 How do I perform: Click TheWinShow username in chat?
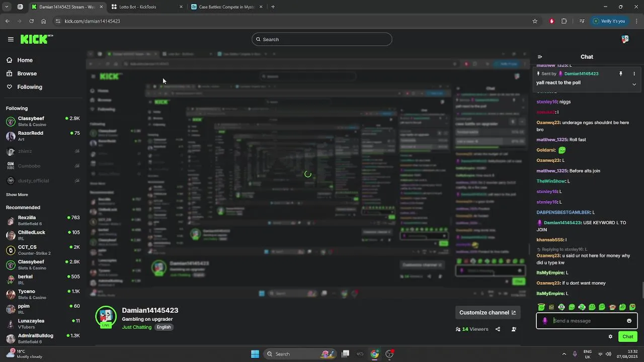click(x=551, y=181)
